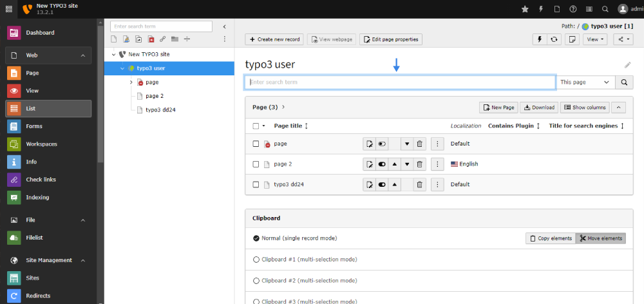Image resolution: width=644 pixels, height=304 pixels.
Task: Open the application grid toggle icon
Action: pyautogui.click(x=8, y=9)
